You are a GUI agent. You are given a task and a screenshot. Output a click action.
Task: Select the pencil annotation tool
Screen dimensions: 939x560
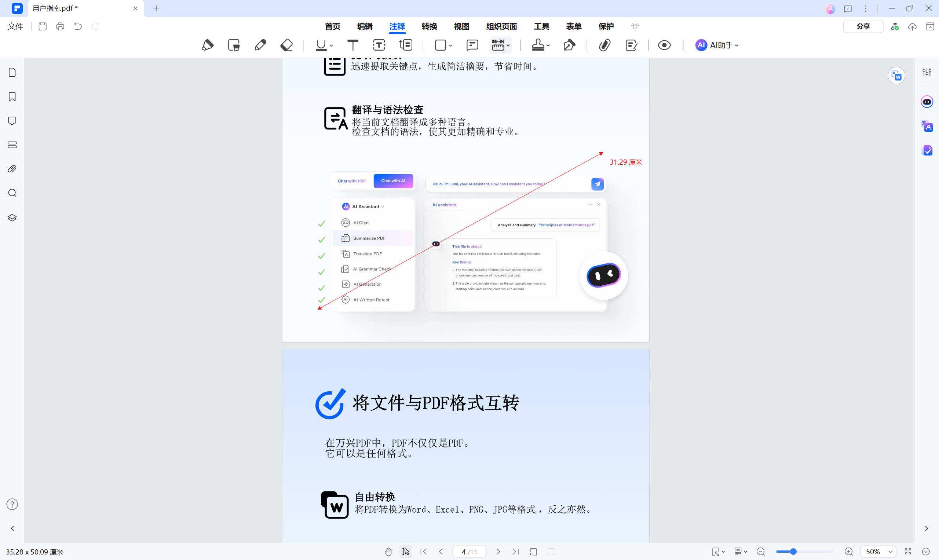260,45
